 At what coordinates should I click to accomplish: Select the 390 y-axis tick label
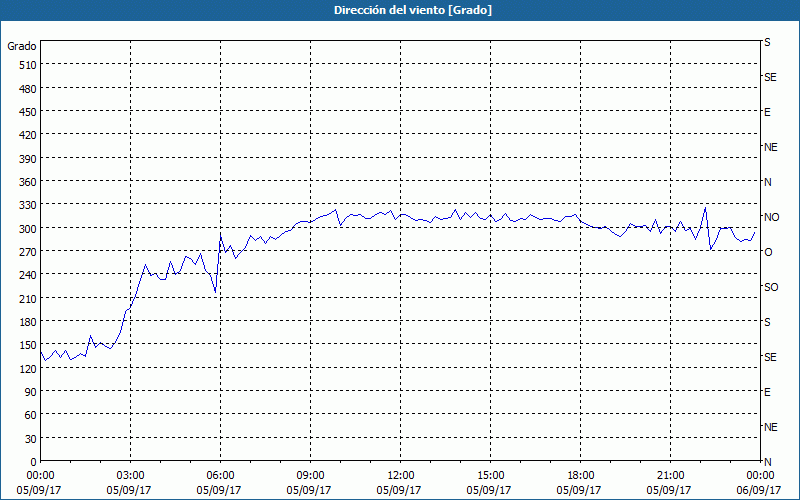(x=28, y=159)
